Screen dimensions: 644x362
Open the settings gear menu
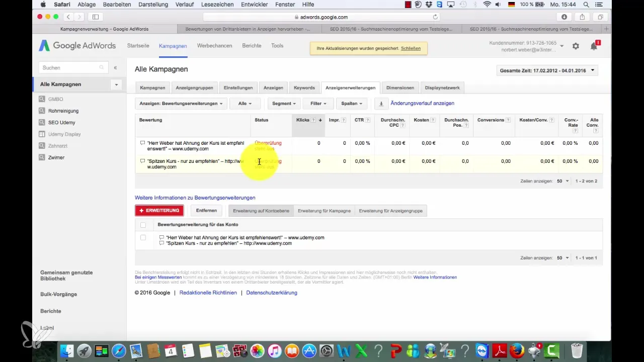tap(576, 46)
